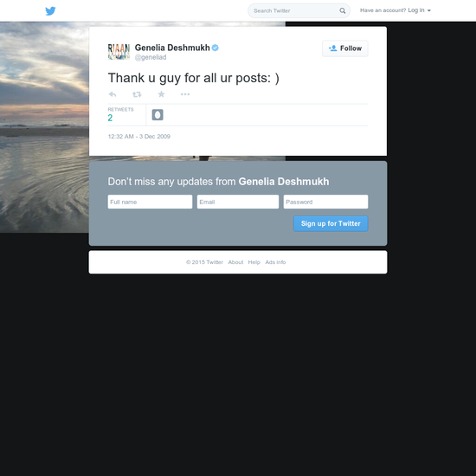Retweet using the retweet icon
476x476 pixels.
pos(137,94)
